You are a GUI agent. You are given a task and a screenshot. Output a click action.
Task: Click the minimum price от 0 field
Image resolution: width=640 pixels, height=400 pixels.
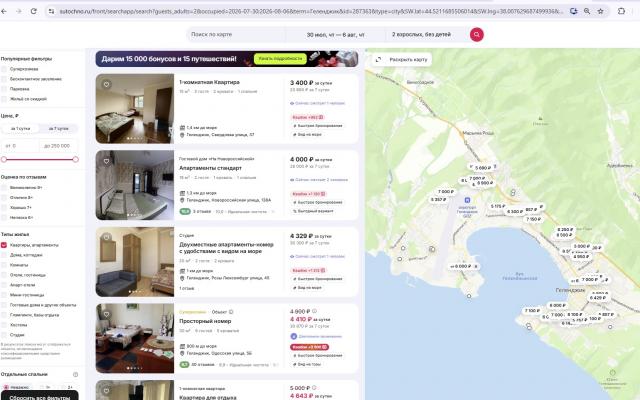pyautogui.click(x=20, y=146)
